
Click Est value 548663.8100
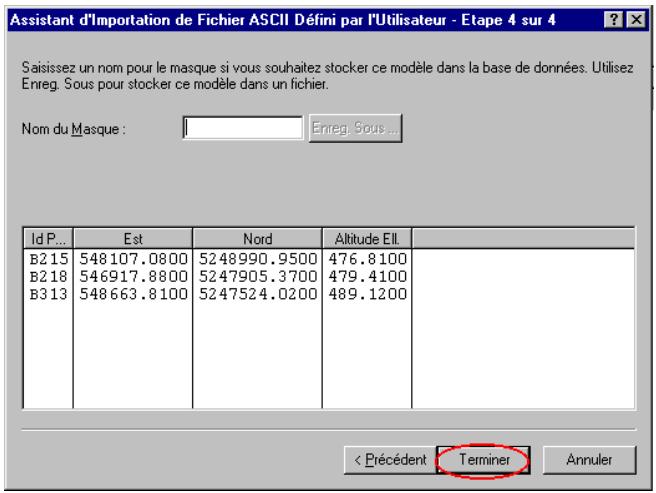[133, 294]
